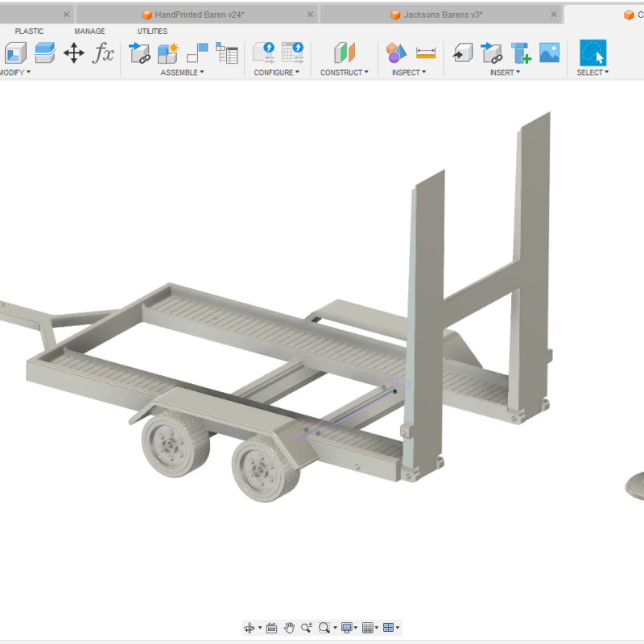Viewport: 644px width, 644px height.
Task: Activate the Pan hand tool
Action: [289, 627]
